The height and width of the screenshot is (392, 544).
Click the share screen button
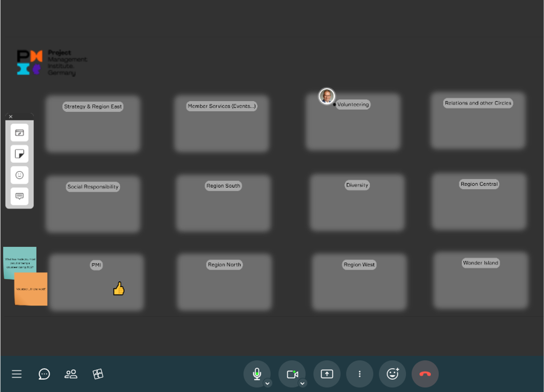(327, 374)
